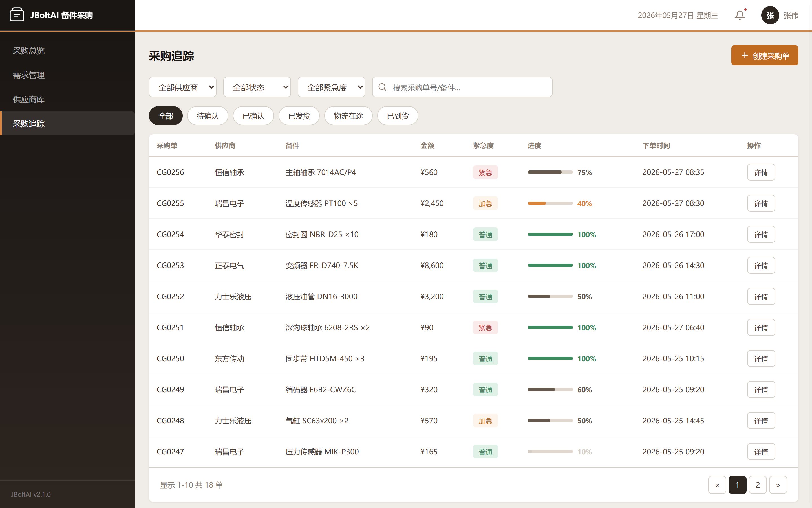Click amount ¥8,600
This screenshot has height=508, width=812.
coord(432,265)
